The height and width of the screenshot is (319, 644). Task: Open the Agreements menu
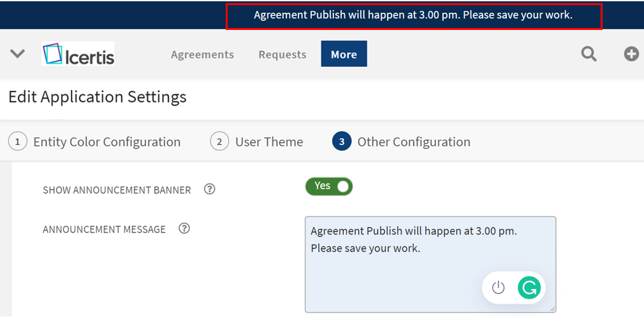point(202,55)
